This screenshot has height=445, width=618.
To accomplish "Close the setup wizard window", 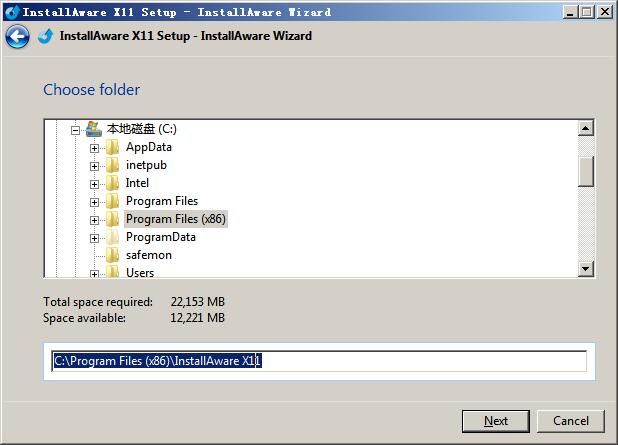I will pyautogui.click(x=605, y=12).
